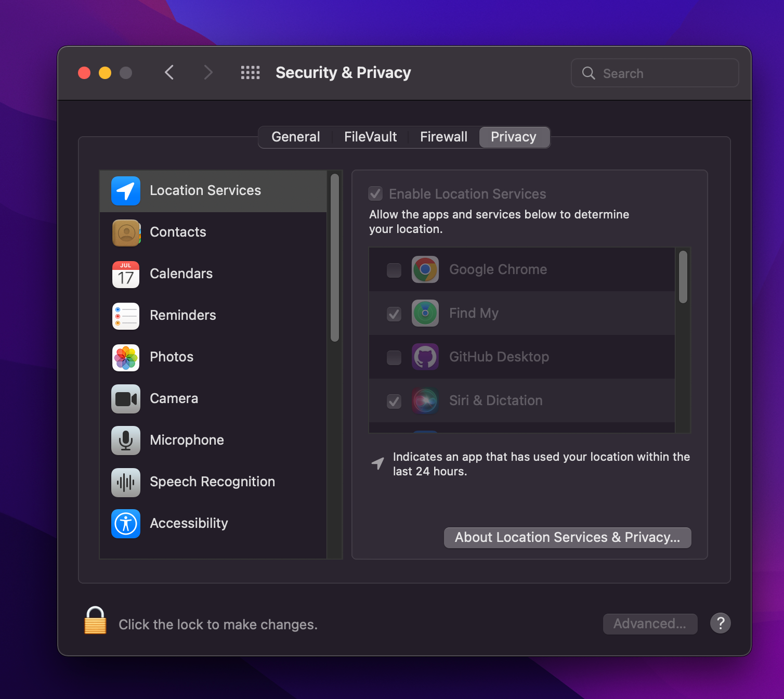Open About Location Services & Privacy
The image size is (784, 699).
567,538
